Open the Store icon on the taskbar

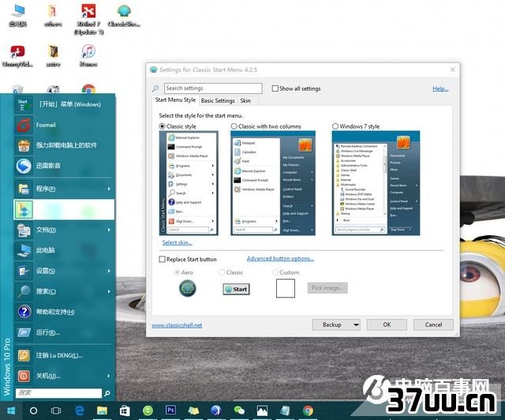point(125,411)
